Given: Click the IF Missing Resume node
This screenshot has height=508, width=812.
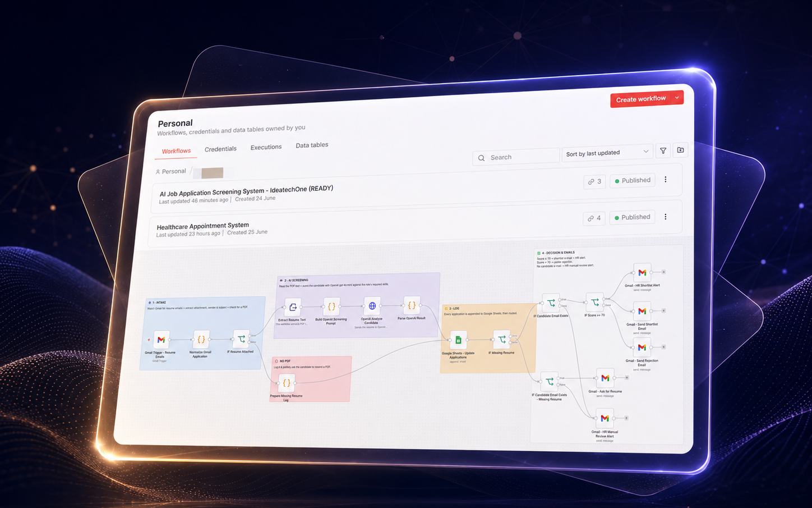Looking at the screenshot, I should pyautogui.click(x=502, y=339).
